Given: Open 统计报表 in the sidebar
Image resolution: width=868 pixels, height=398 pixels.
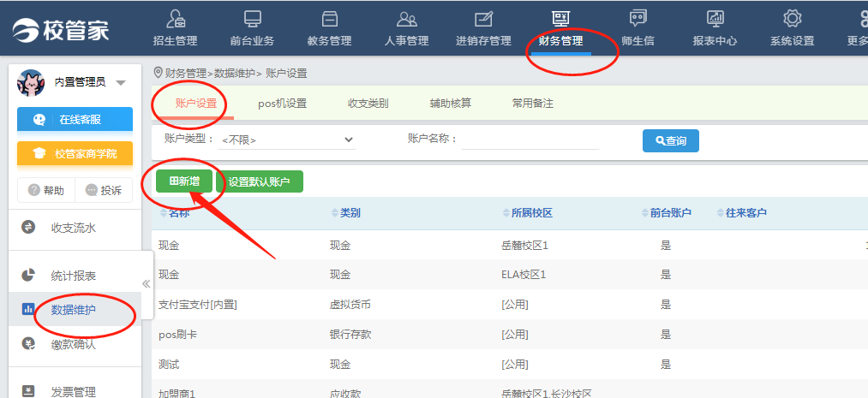Looking at the screenshot, I should [x=75, y=276].
